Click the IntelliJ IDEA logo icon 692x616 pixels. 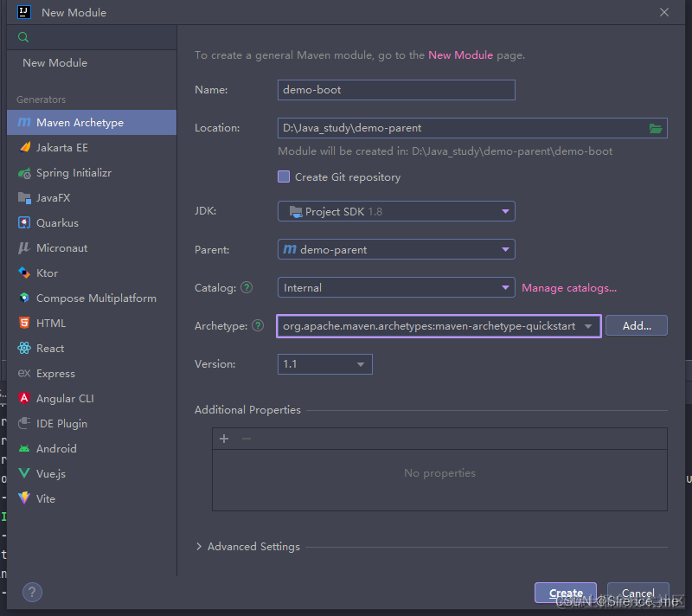(x=24, y=12)
